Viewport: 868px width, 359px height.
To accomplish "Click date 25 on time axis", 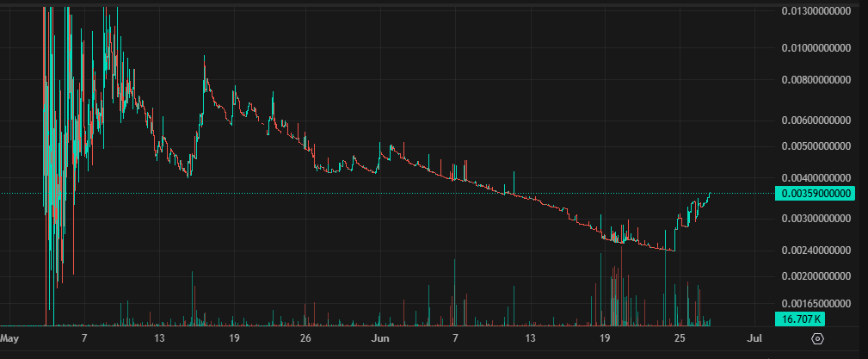I will [680, 338].
